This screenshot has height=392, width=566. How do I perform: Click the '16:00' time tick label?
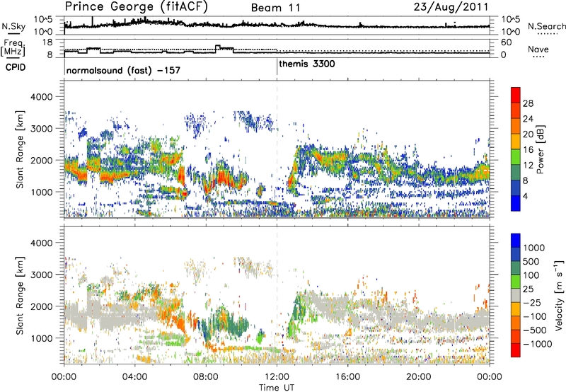pos(347,377)
